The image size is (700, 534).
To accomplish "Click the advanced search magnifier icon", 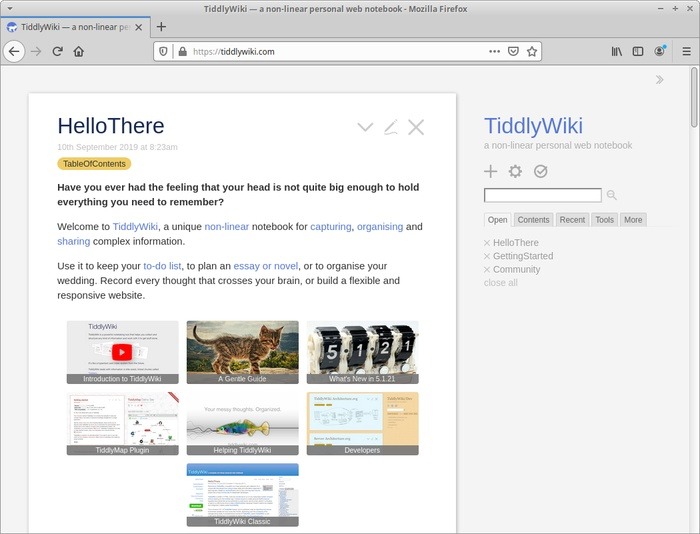I will (x=612, y=195).
